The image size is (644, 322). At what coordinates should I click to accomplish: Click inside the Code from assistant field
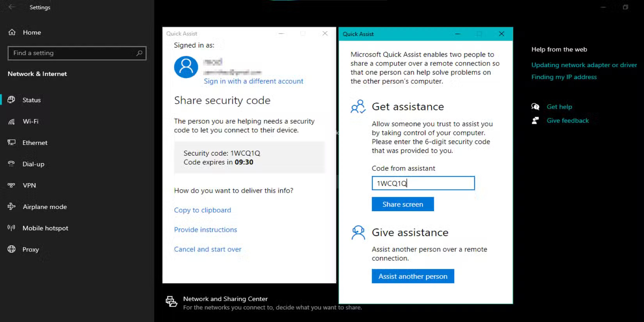423,183
